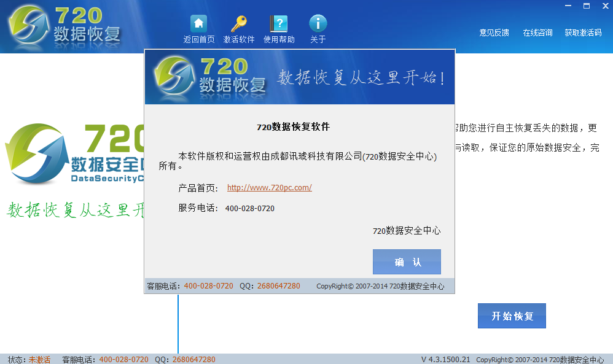The image size is (613, 364).
Task: Click the 本软件版权和运营权 copyright ownership paragraph
Action: pyautogui.click(x=297, y=161)
